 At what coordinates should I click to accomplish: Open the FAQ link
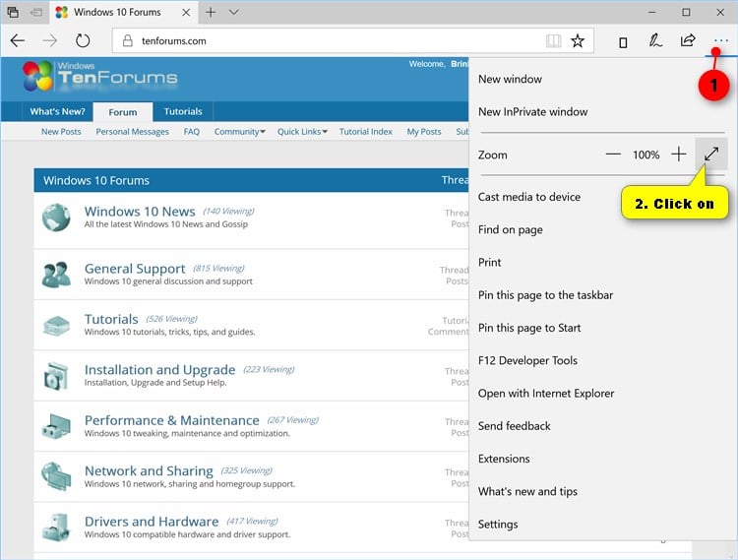(x=192, y=132)
